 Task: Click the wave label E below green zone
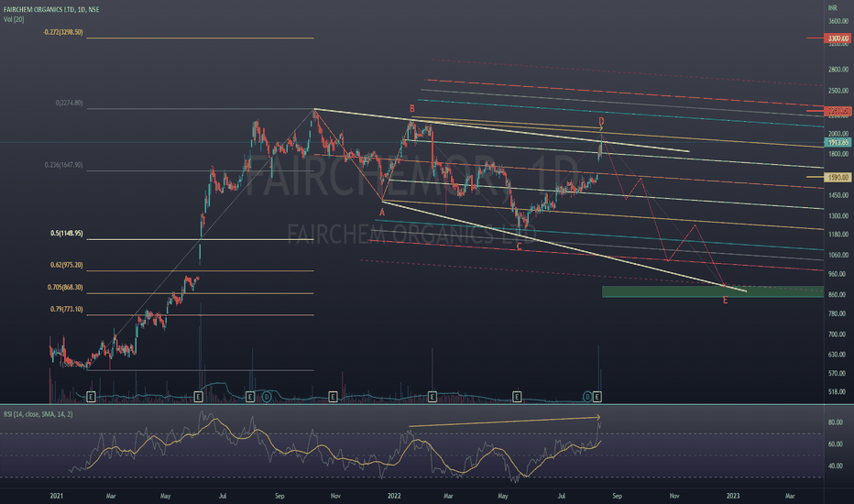point(725,301)
